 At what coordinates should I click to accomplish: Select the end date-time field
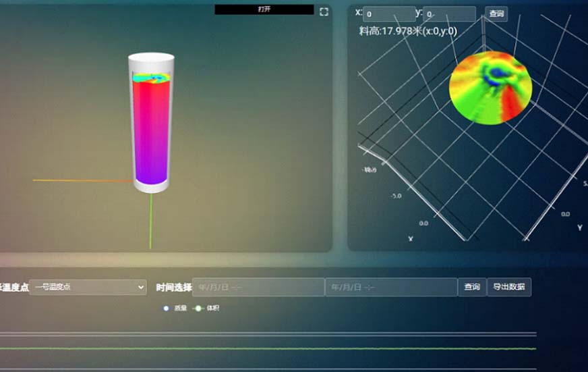point(391,287)
